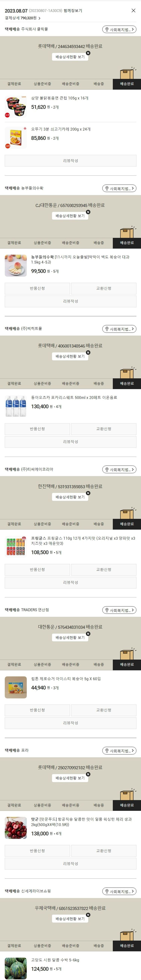Click 삼양 불닭볶음면 product thumbnail
The image size is (141, 980).
16,107
